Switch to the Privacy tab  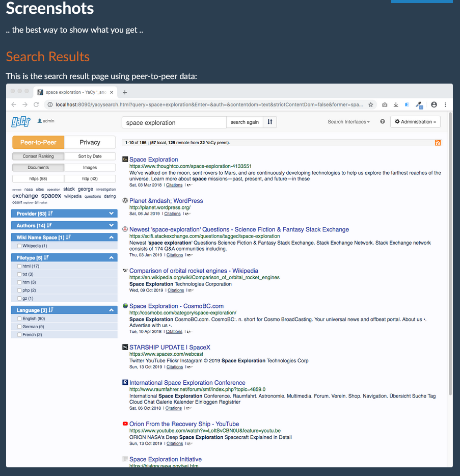coord(90,142)
